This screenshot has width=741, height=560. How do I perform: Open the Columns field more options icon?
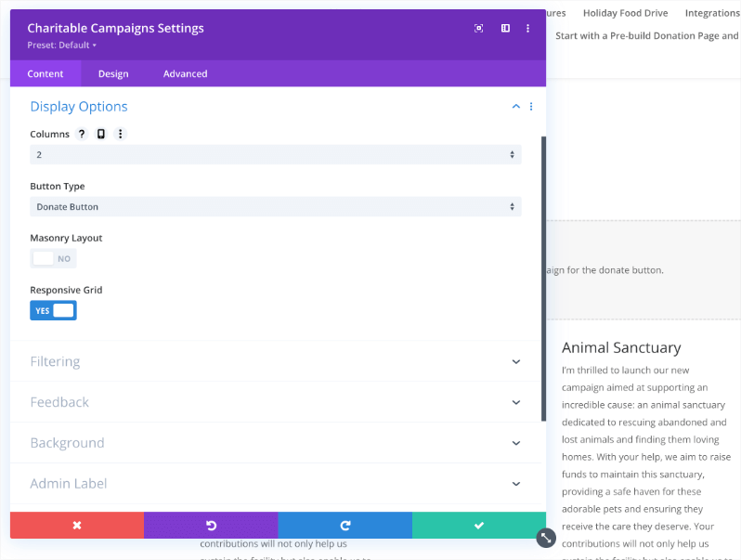(x=120, y=134)
